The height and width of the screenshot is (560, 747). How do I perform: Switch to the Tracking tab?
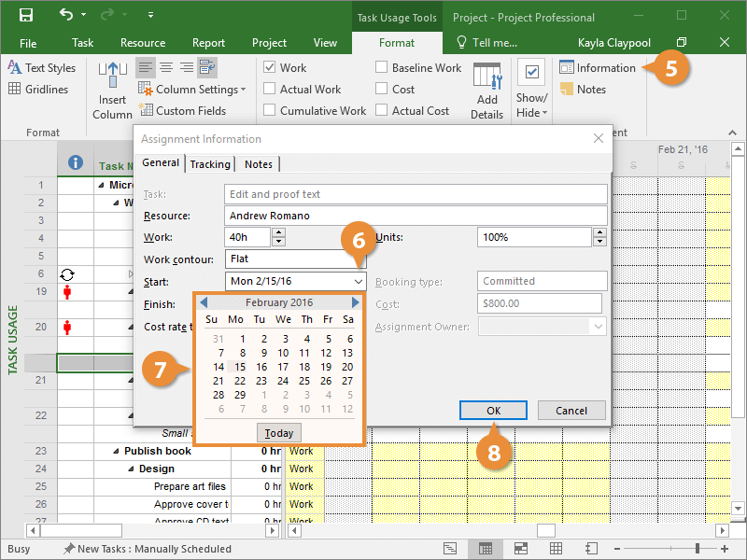pos(210,164)
